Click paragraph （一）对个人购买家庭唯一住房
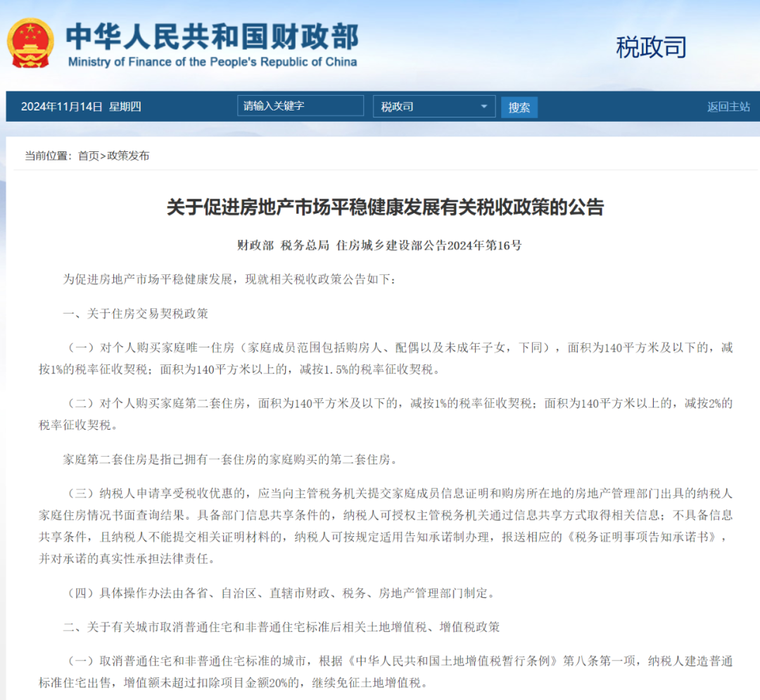Viewport: 760px width, 700px height. [386, 359]
